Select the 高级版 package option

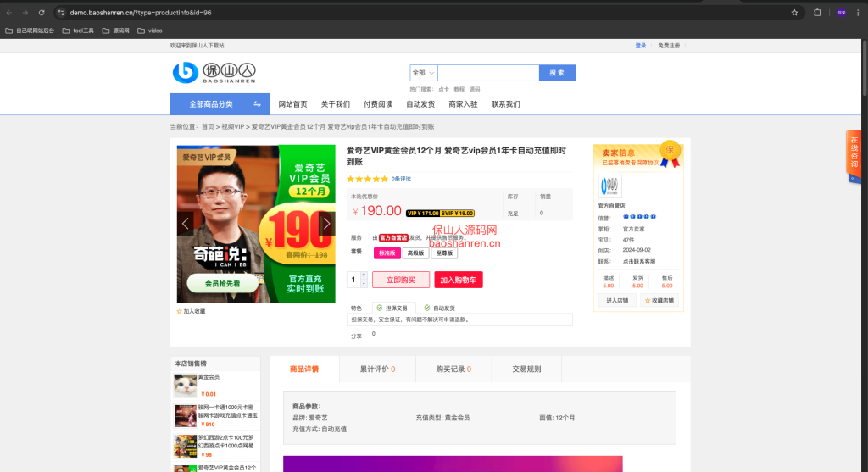pyautogui.click(x=415, y=253)
